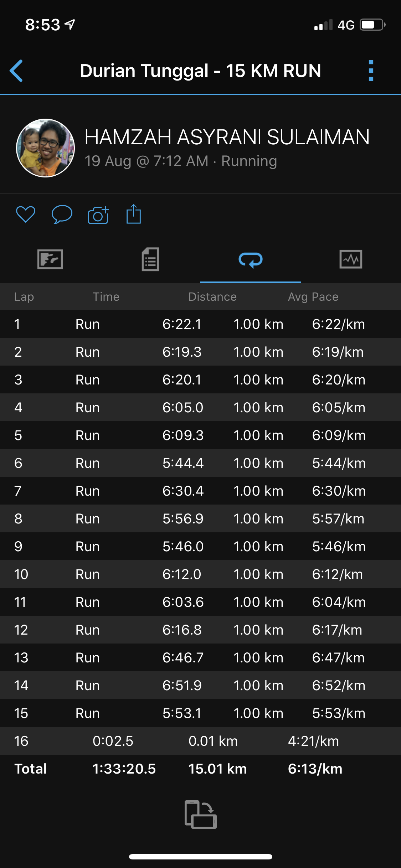Open athlete name HAMZAH ASYRANI SULAIMAN

click(227, 138)
